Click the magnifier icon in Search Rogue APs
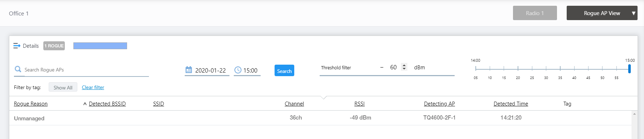The height and width of the screenshot is (139, 644). [x=18, y=69]
